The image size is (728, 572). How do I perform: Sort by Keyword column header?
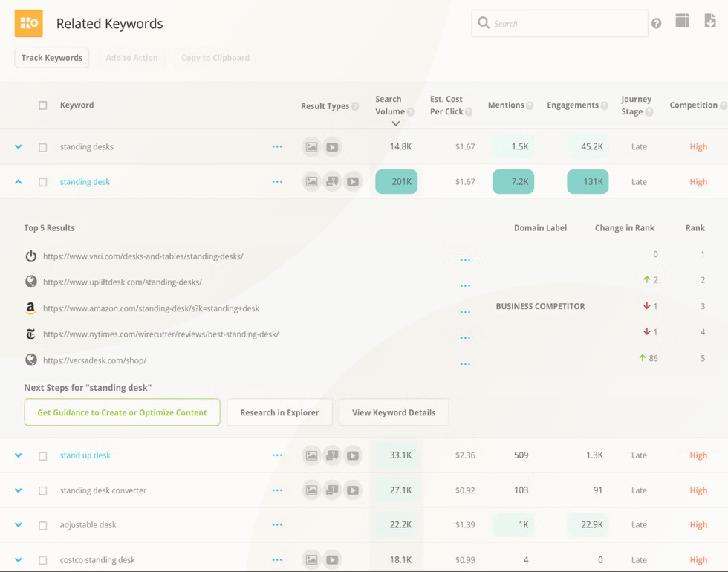(77, 105)
